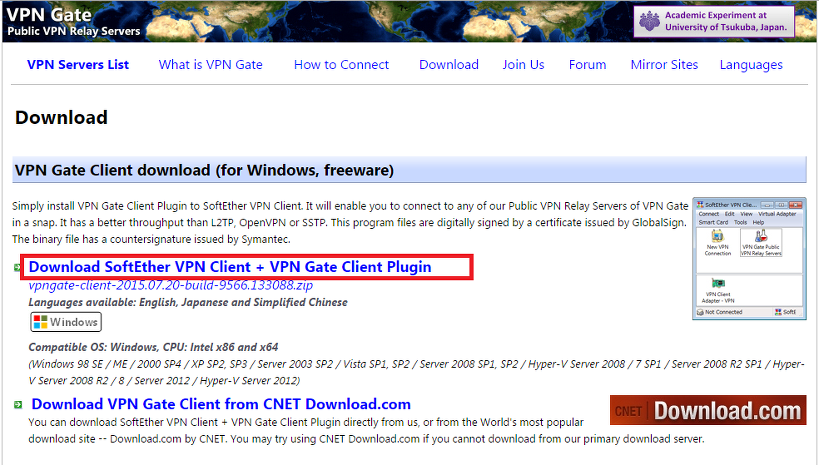Click New VPN Connection icon in thumbnail
This screenshot has width=819, height=465.
717,240
